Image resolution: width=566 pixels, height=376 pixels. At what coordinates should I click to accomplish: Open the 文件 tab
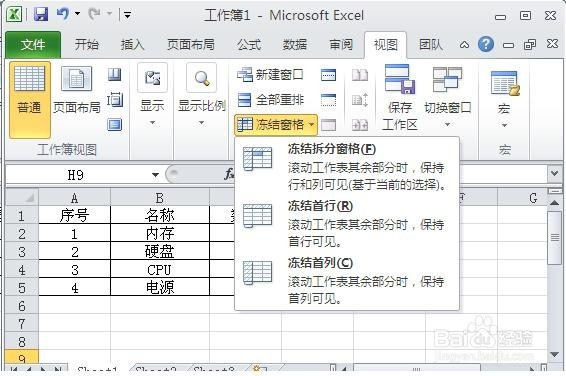click(33, 45)
